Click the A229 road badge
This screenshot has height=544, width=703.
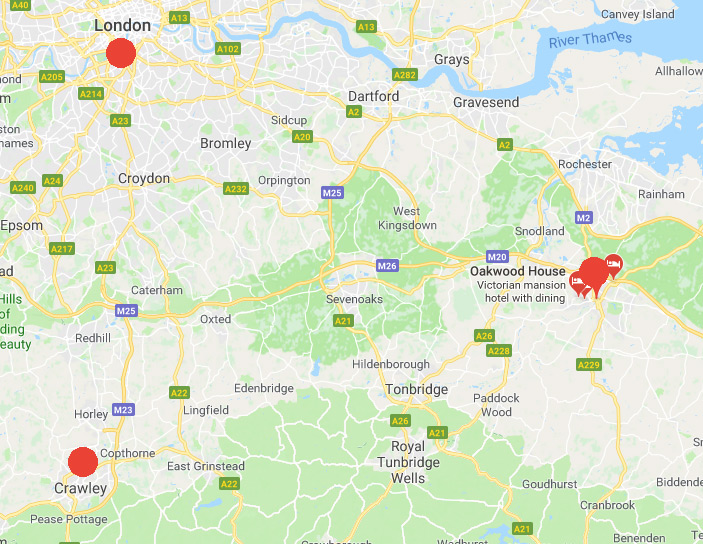tap(589, 365)
